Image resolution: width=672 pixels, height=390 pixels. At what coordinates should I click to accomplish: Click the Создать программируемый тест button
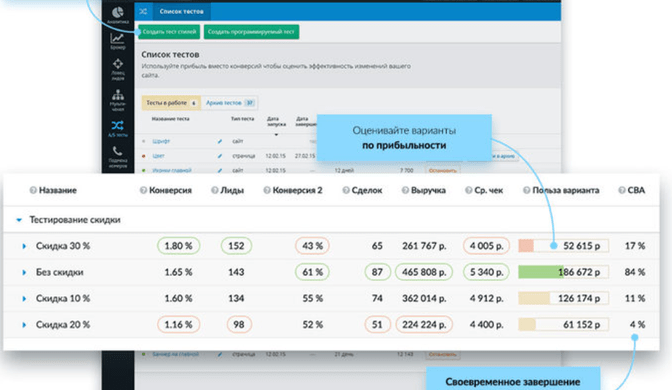[251, 32]
